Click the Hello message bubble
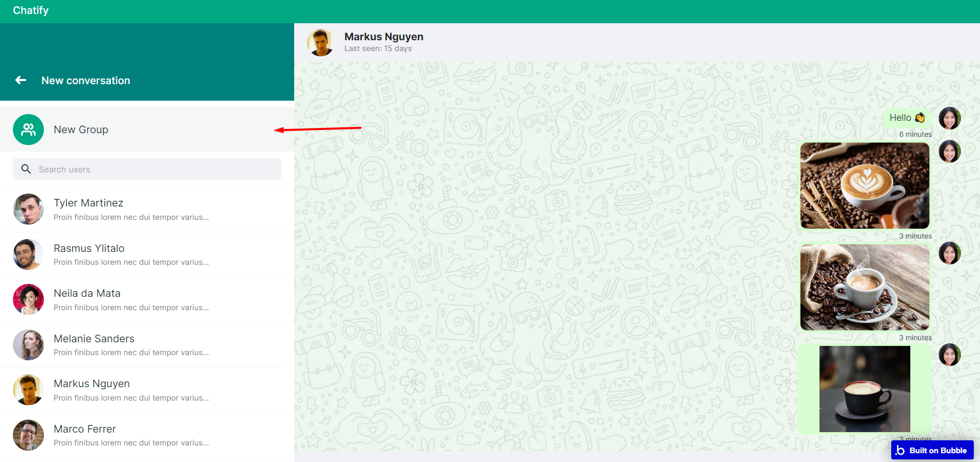The image size is (980, 462). click(x=907, y=118)
